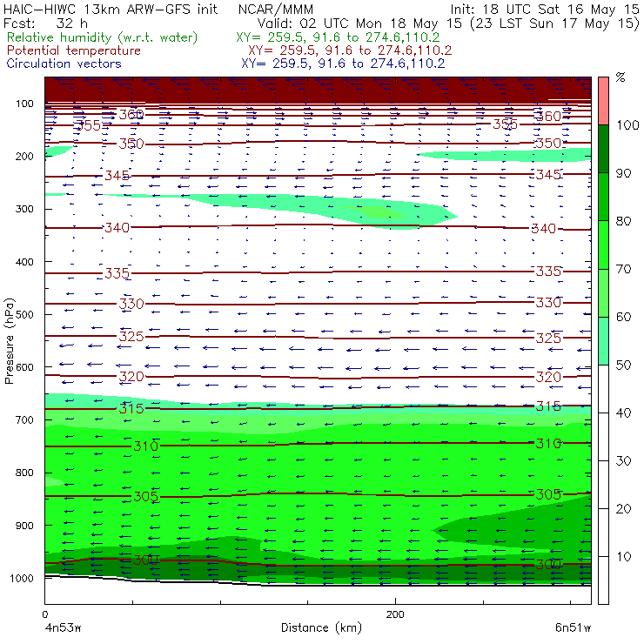Viewport: 644px width, 644px height.
Task: Click the '90' colorbar label
Action: coord(623,173)
